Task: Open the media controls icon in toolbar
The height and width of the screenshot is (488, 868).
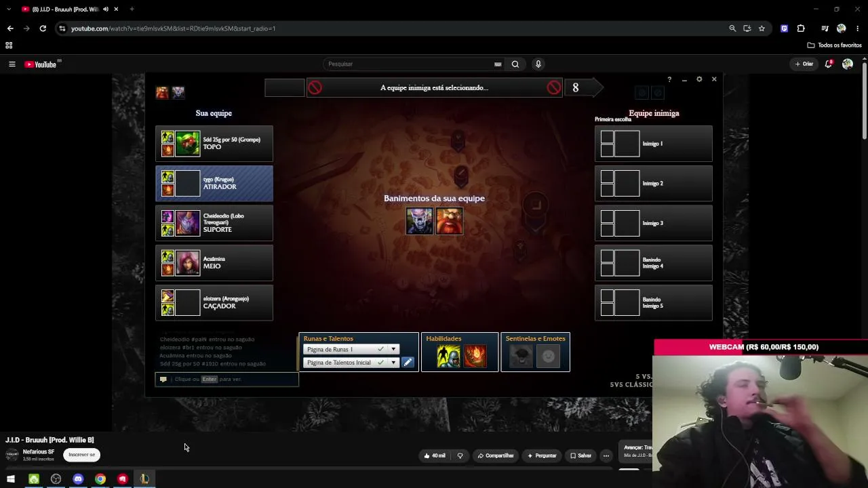Action: 825,28
